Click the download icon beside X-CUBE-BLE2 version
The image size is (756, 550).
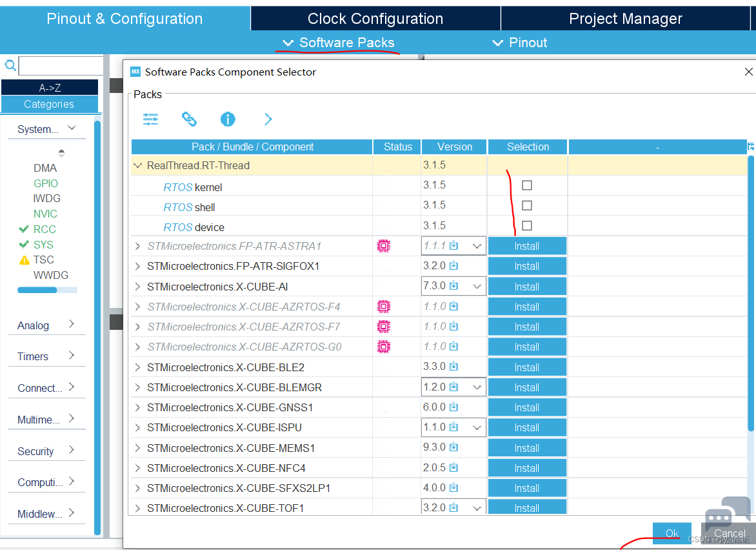453,367
